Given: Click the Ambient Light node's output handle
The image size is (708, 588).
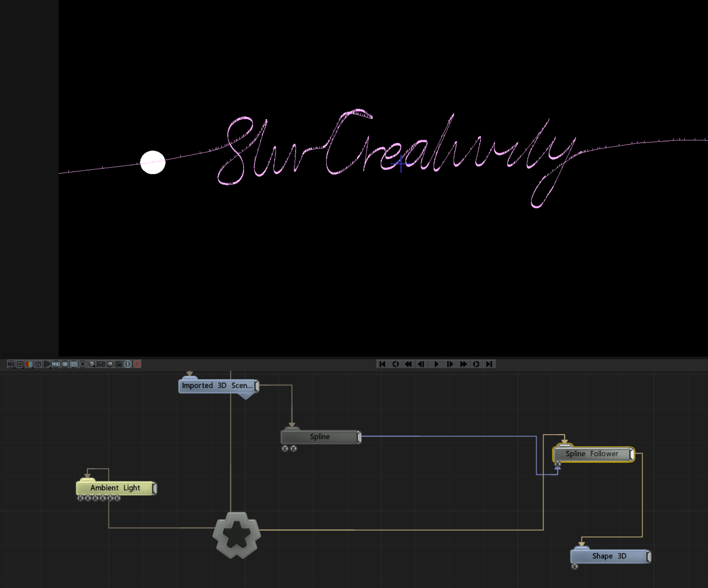Looking at the screenshot, I should point(154,488).
